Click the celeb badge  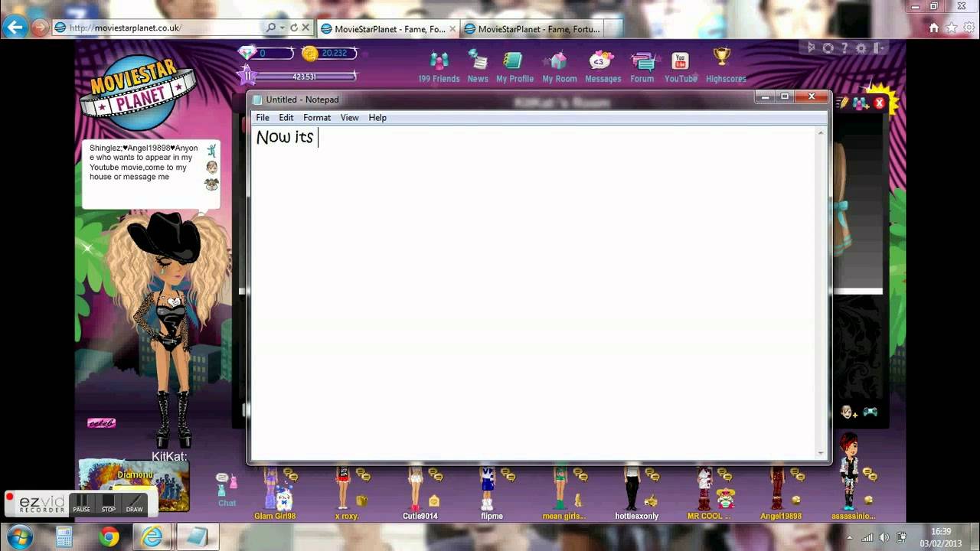(x=101, y=423)
